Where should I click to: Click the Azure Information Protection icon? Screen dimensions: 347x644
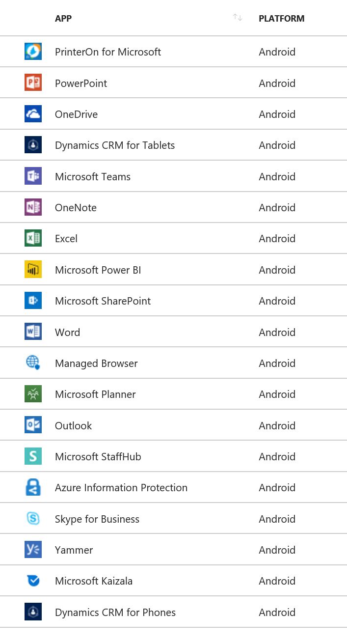[x=33, y=487]
